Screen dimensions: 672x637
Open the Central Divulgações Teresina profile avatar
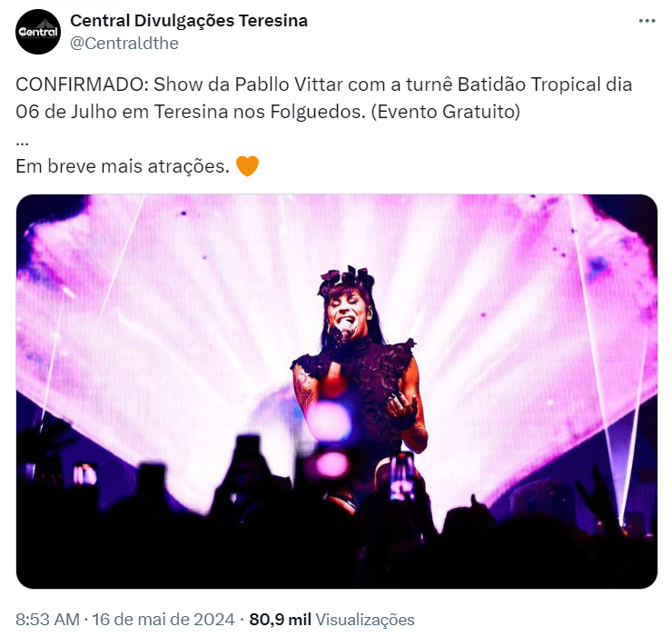coord(38,32)
